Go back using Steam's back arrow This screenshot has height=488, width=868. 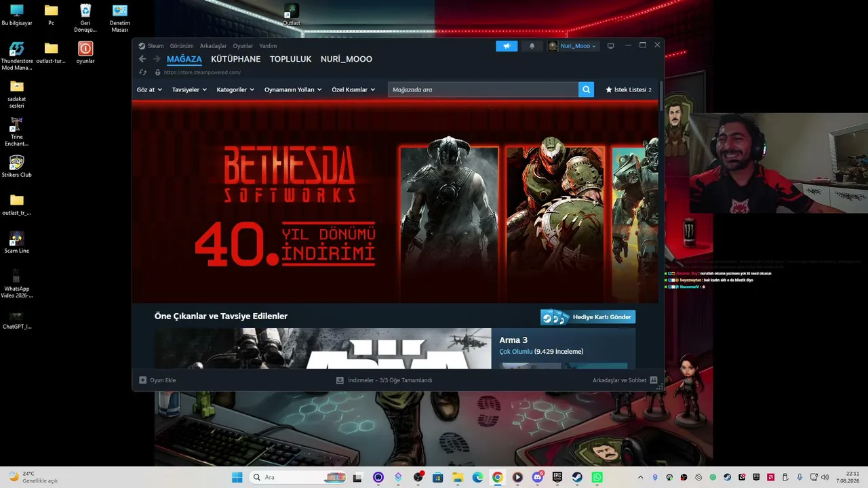(142, 59)
